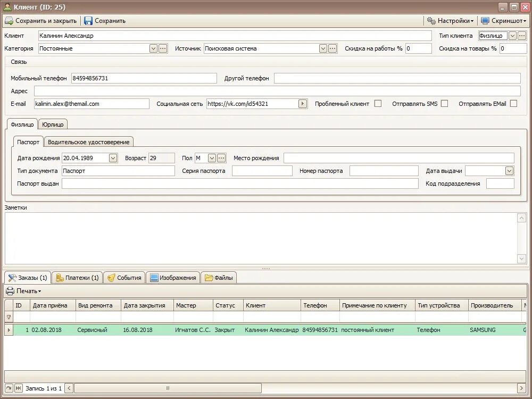Expand the Пол dropdown arrow
The image size is (532, 399).
pyautogui.click(x=212, y=158)
